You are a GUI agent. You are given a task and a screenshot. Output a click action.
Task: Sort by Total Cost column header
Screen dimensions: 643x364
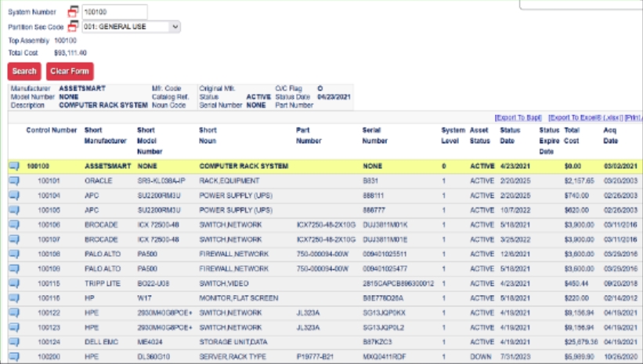[x=572, y=135]
